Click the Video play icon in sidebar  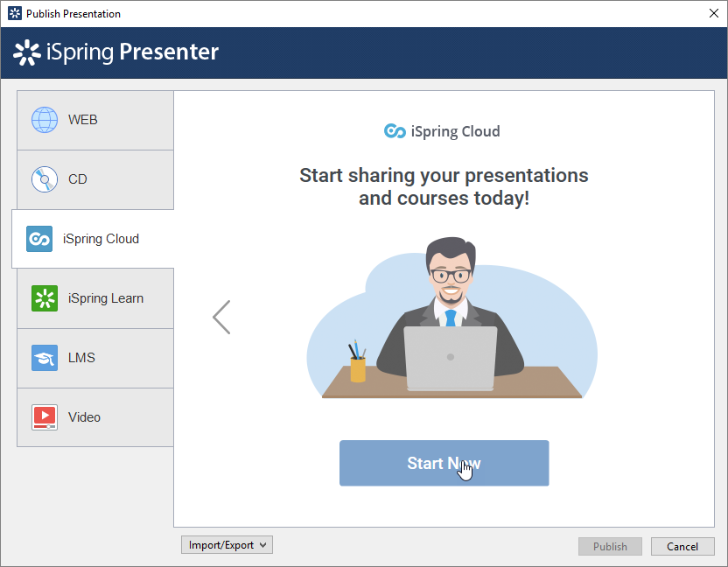pyautogui.click(x=45, y=417)
